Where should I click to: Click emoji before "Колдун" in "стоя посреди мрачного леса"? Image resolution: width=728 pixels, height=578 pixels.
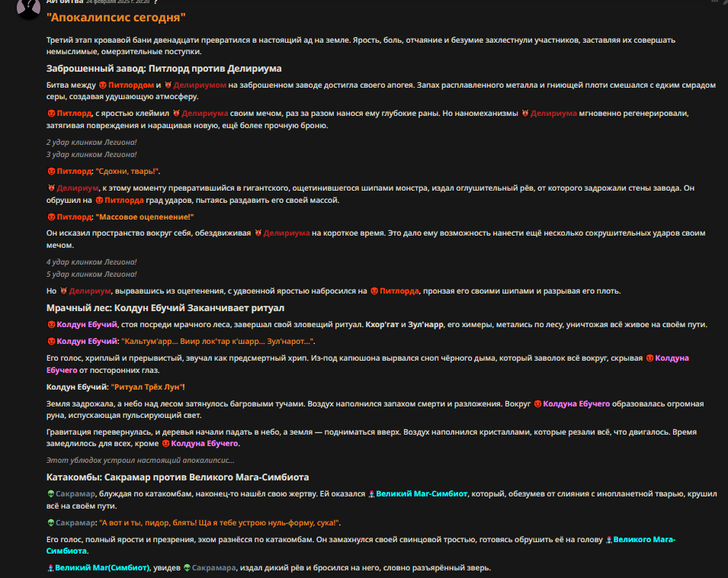point(52,325)
